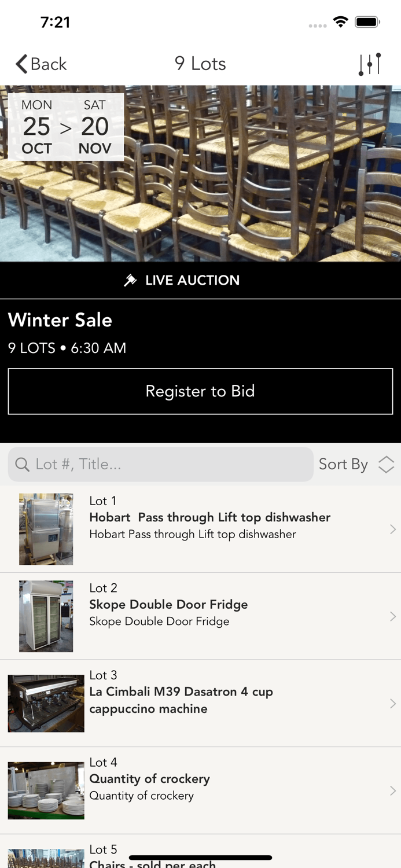This screenshot has width=401, height=868.
Task: Open the Sort By dropdown
Action: (343, 464)
